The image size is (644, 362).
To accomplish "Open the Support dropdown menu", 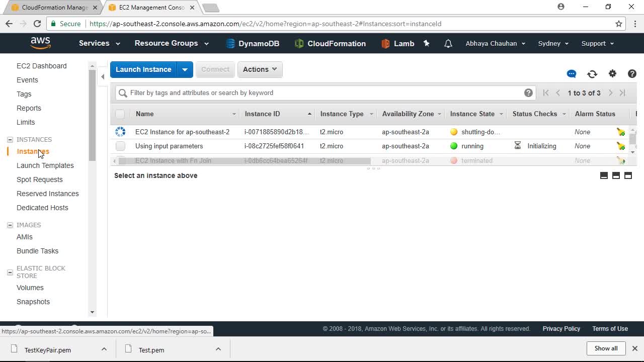I will [598, 43].
